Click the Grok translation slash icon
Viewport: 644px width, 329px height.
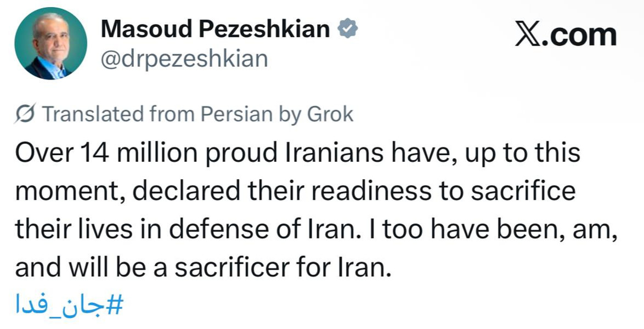tap(26, 115)
